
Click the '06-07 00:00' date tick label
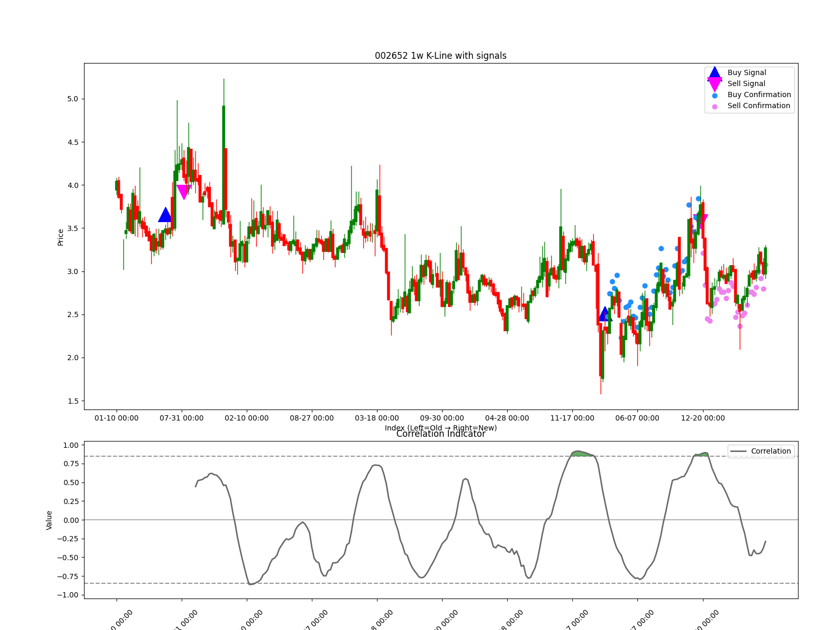click(x=637, y=418)
